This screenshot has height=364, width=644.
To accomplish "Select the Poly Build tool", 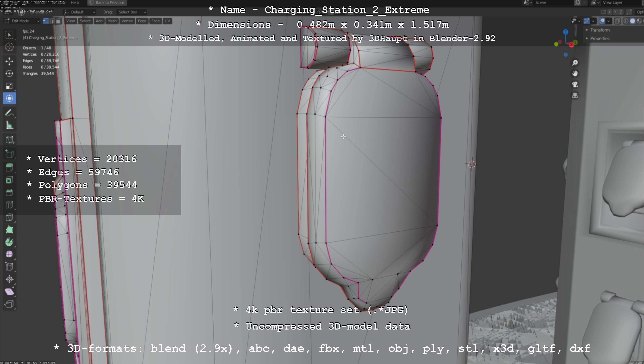I will 9,229.
